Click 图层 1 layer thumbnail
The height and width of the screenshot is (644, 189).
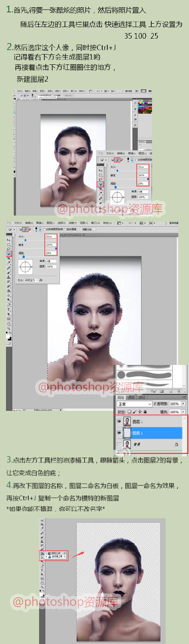(127, 421)
